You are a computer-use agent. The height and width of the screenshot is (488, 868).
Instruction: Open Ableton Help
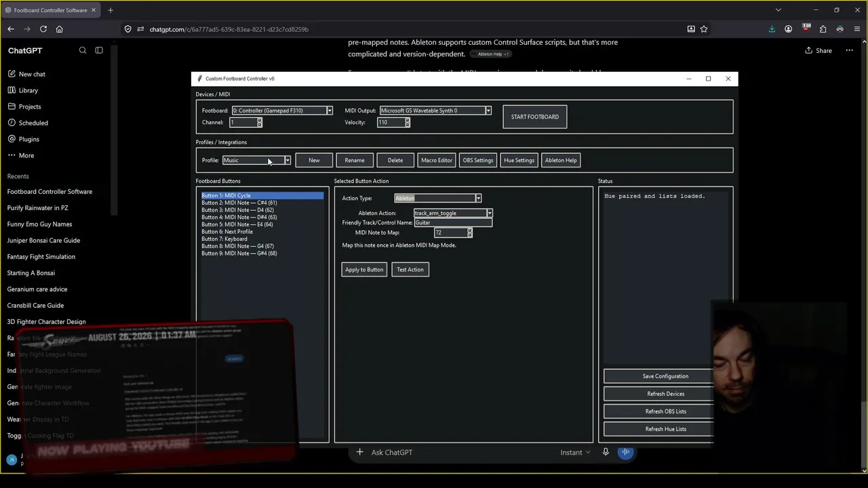pos(561,160)
